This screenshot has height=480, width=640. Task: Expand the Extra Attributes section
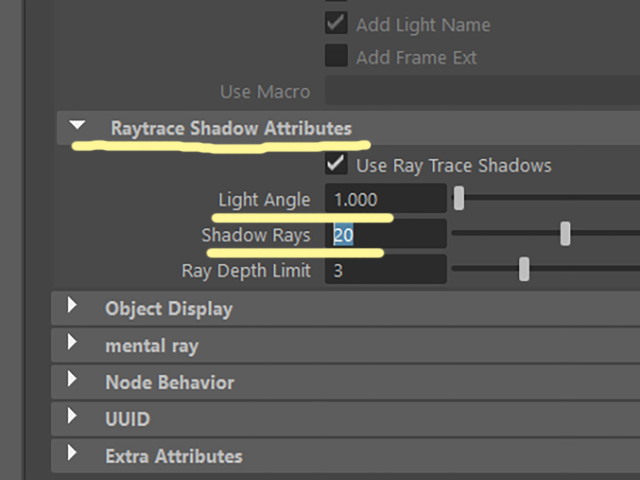(x=72, y=452)
